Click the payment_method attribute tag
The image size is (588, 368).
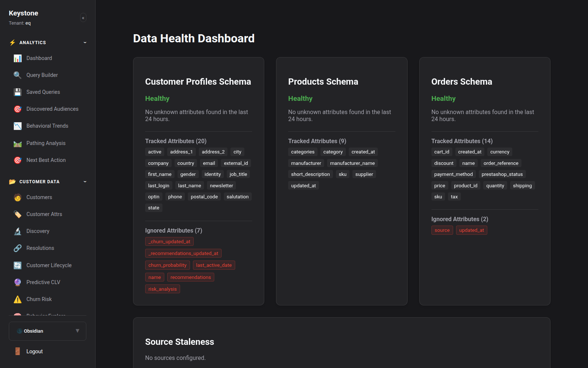pos(453,174)
